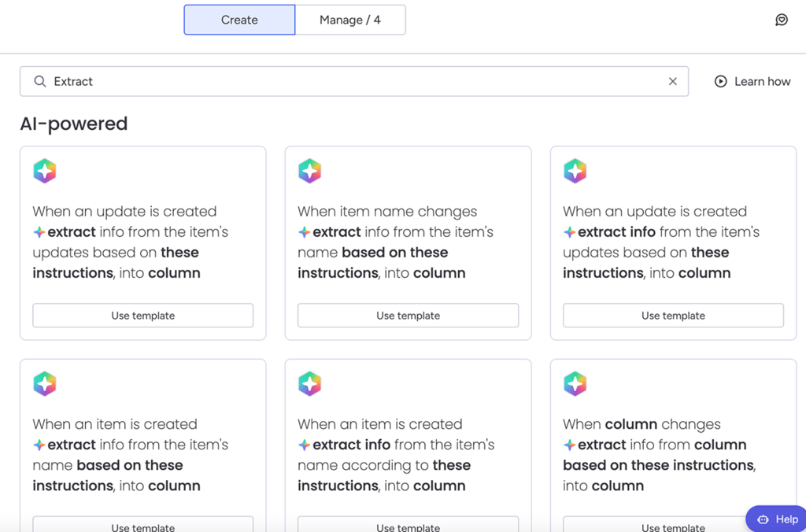Use template on the top-right update-created automation
806x532 pixels.
tap(673, 315)
